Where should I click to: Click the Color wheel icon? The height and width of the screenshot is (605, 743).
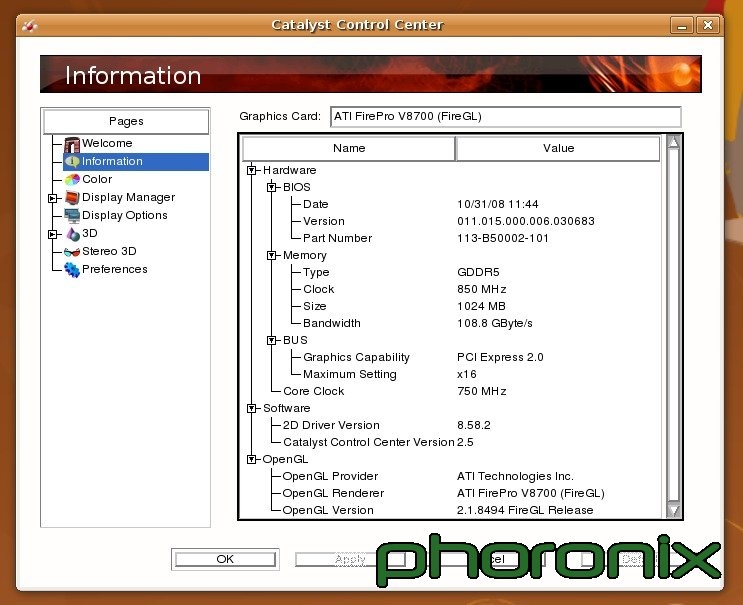(x=72, y=180)
